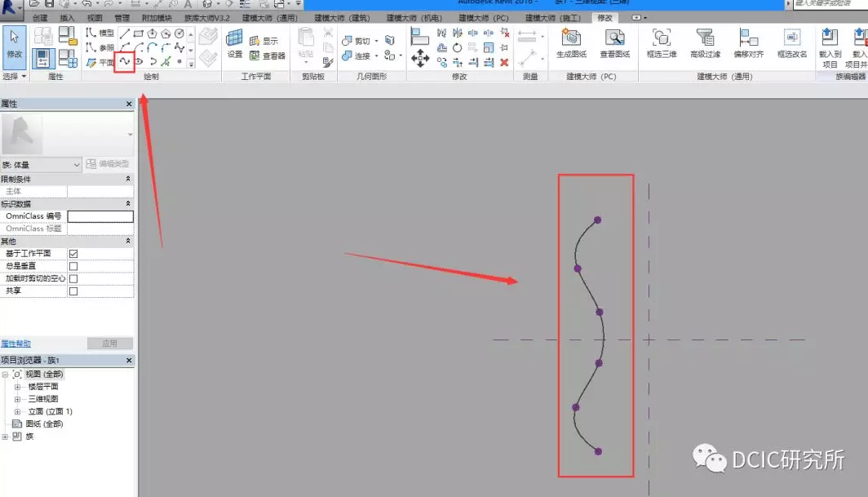Click the 生成图纸 icon

pyautogui.click(x=571, y=43)
